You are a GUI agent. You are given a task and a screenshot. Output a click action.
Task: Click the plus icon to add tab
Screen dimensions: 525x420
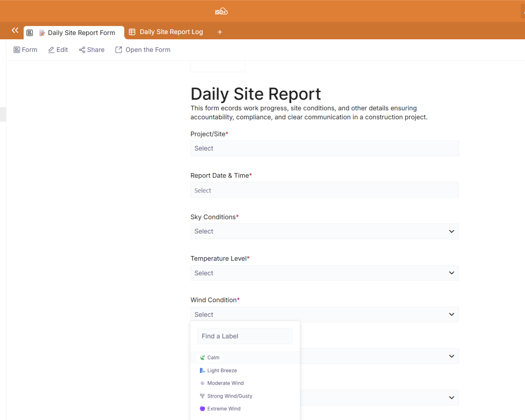click(x=220, y=32)
